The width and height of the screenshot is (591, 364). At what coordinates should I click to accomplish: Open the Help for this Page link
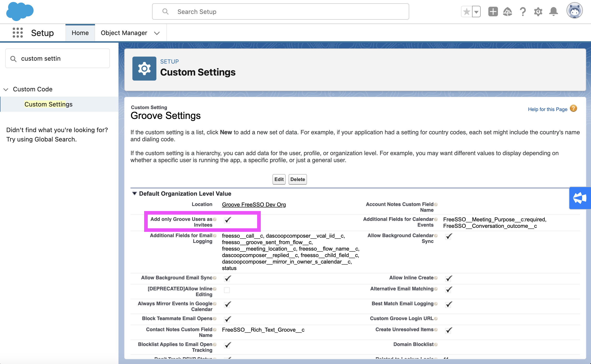547,109
